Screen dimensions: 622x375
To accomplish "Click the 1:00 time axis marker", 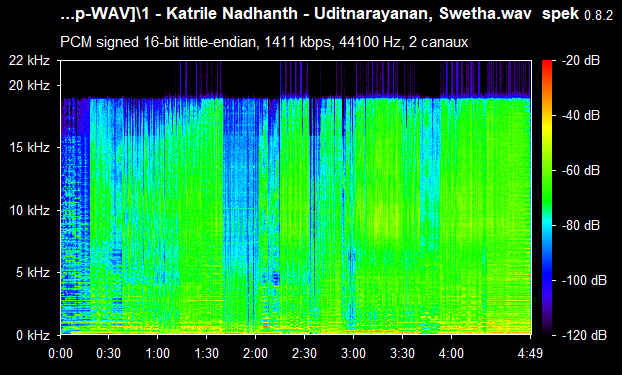I will pyautogui.click(x=157, y=353).
